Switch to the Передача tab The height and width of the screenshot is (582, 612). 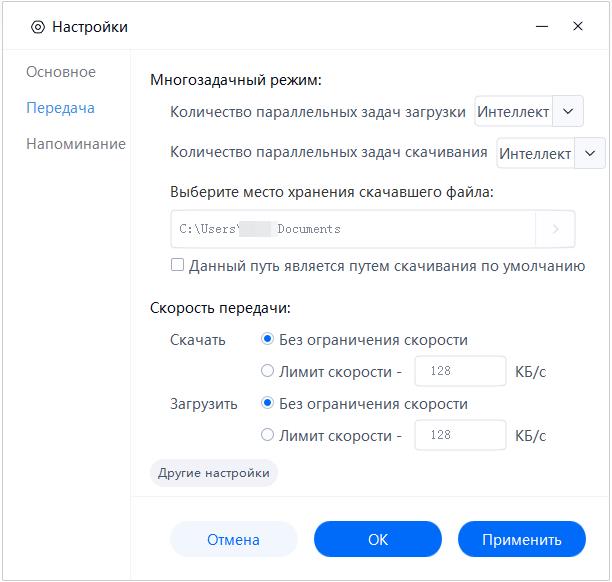coord(61,108)
